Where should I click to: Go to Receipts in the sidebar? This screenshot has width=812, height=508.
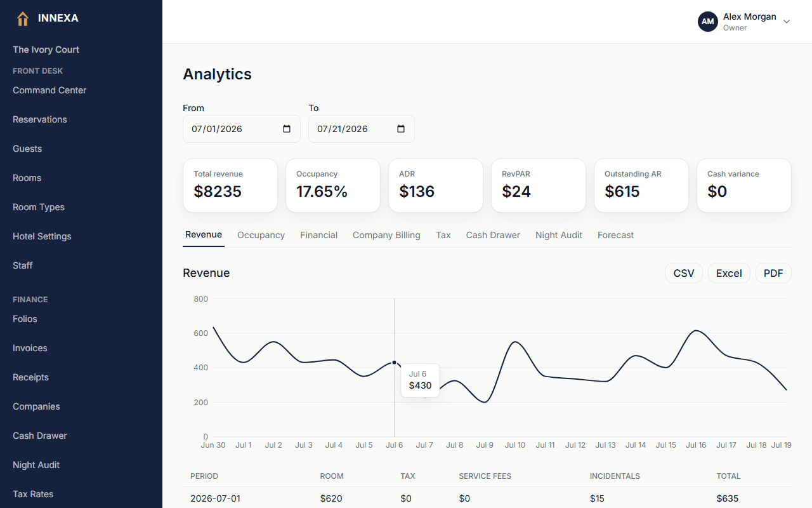tap(30, 377)
